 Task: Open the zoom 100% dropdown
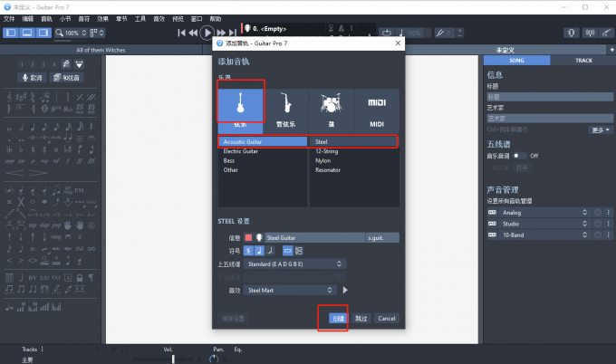(x=72, y=33)
